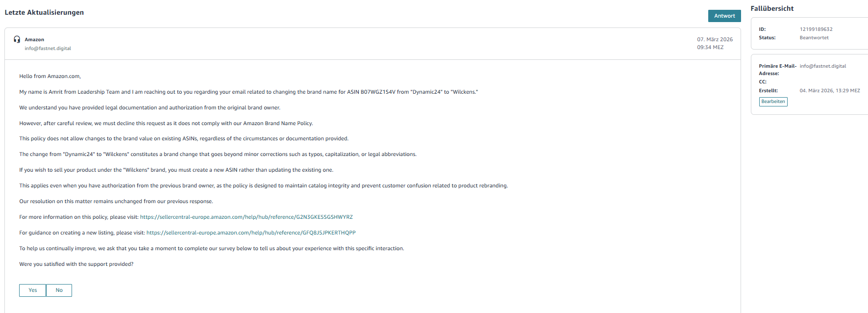Screen dimensions: 868x313
Task: Click the line about creating a new ASIN
Action: tap(176, 170)
